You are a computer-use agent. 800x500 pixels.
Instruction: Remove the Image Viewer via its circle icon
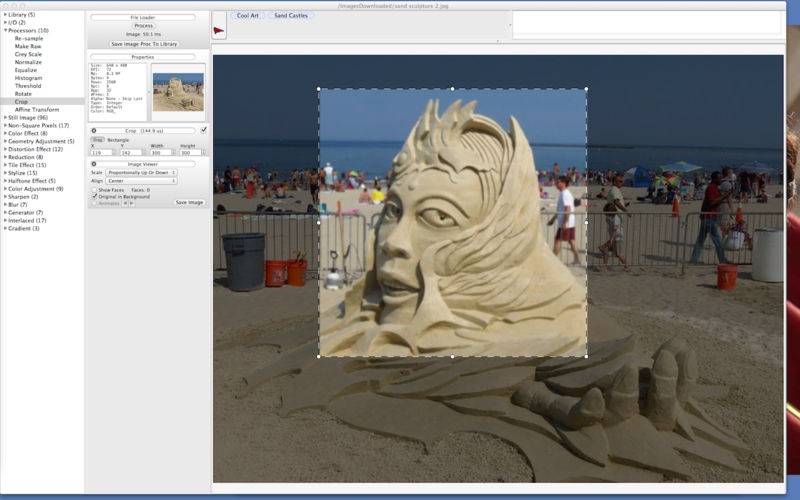click(x=94, y=164)
